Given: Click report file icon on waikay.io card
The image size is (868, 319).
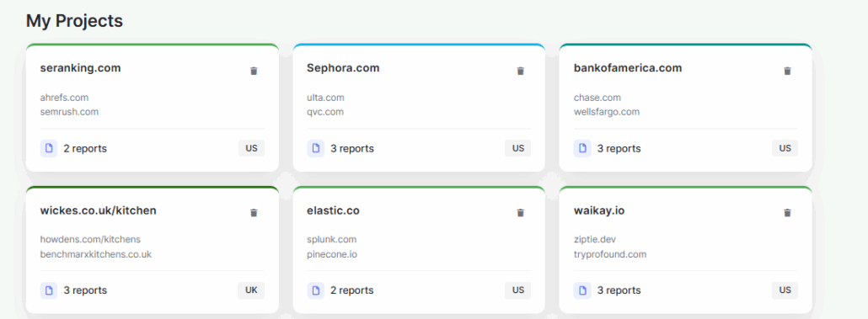Looking at the screenshot, I should 582,290.
